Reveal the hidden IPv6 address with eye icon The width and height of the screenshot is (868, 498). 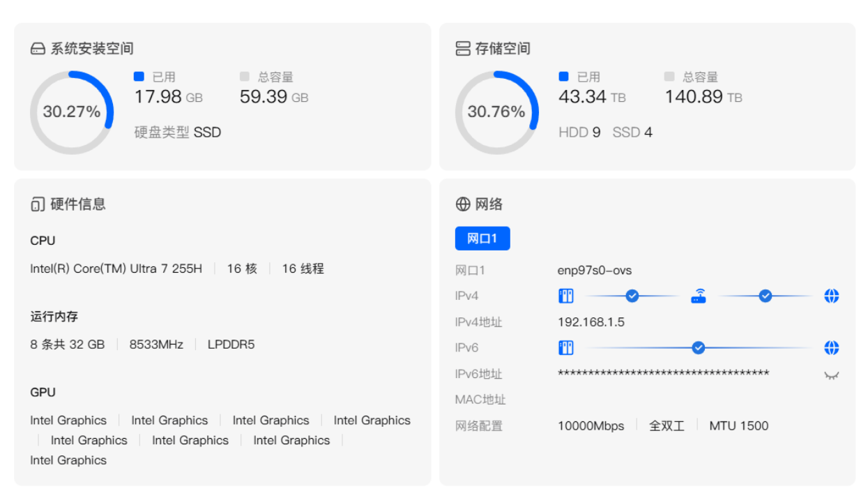click(x=831, y=375)
